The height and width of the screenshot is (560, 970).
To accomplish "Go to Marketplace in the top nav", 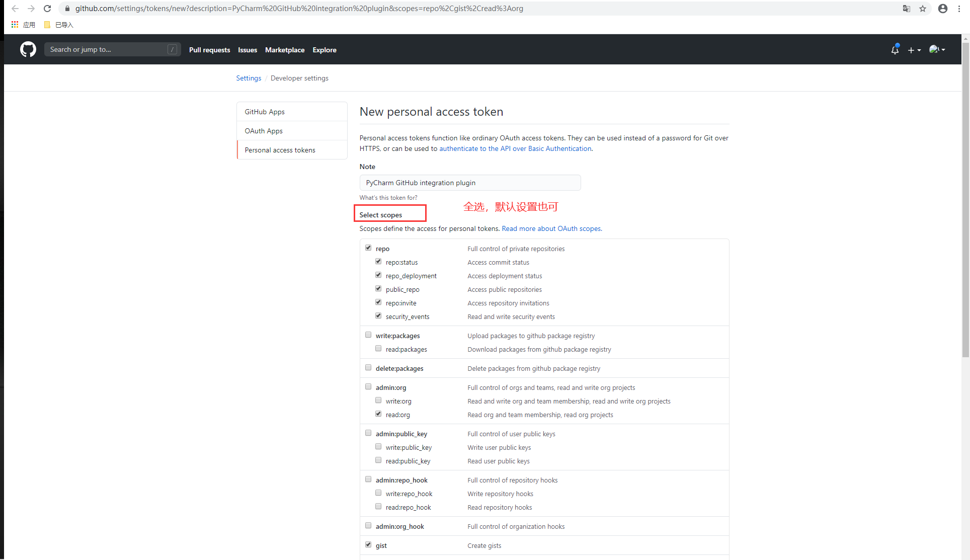I will 285,50.
